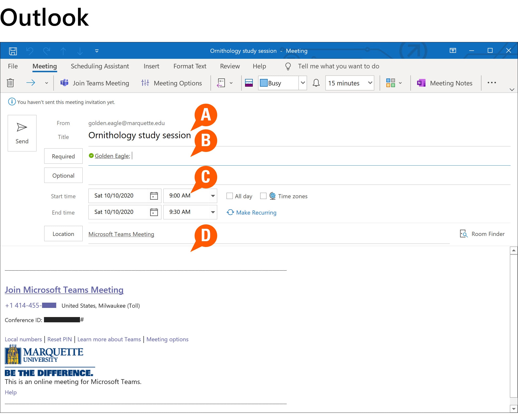
Task: Click the Make Recurring link
Action: click(x=256, y=212)
